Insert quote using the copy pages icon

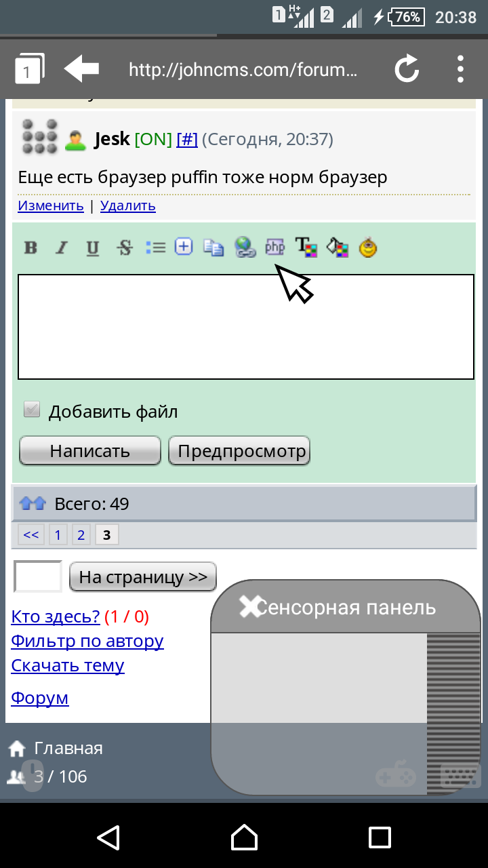[213, 248]
